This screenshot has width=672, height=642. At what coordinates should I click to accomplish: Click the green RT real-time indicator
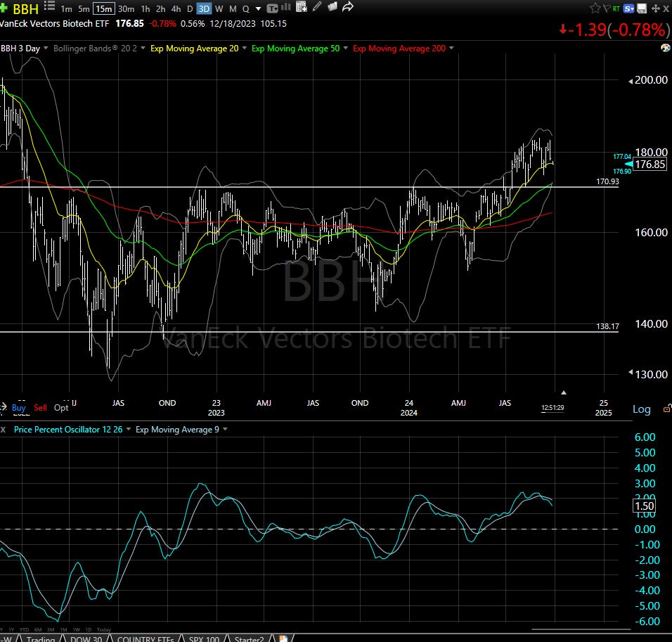[616, 8]
